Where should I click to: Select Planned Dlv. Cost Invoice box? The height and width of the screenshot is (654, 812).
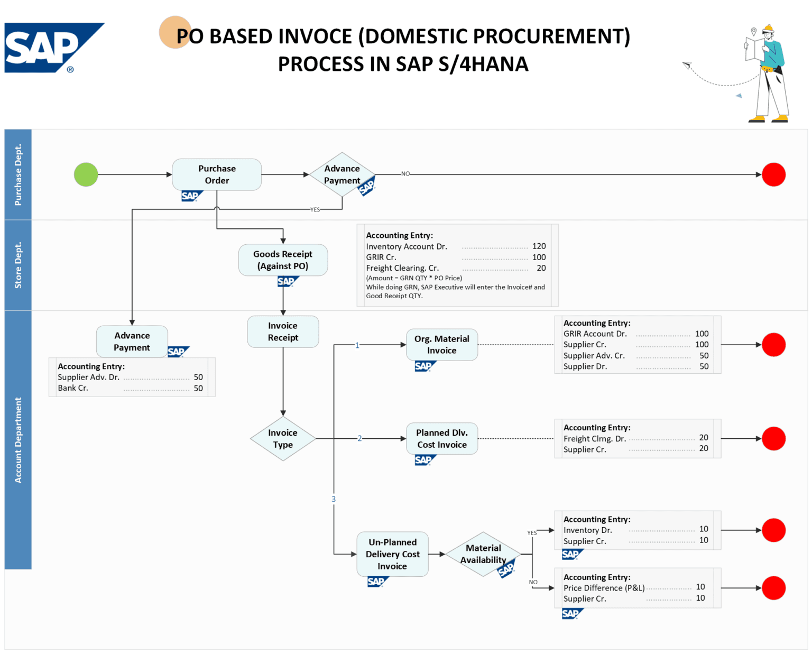pos(442,438)
